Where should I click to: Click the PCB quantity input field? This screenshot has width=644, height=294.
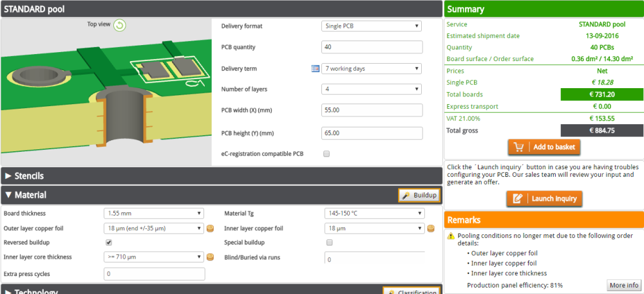click(x=372, y=47)
